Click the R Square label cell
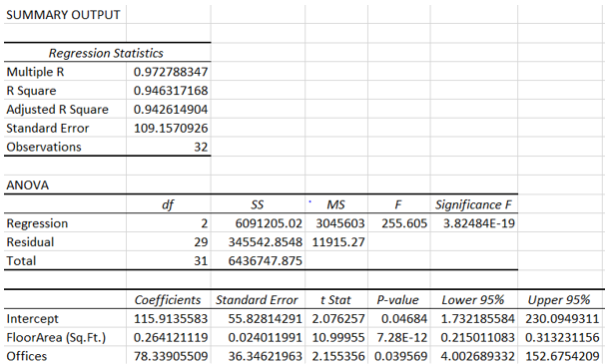 [31, 91]
